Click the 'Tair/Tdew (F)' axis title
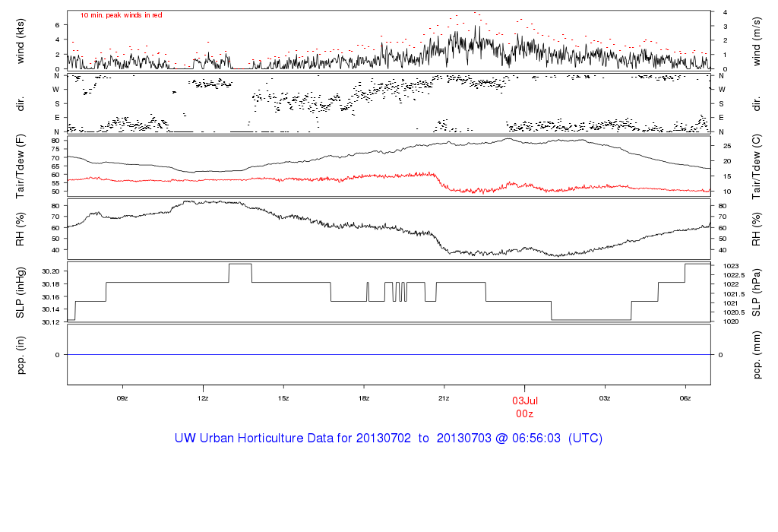Screen dimensions: 778x532 click(21, 166)
